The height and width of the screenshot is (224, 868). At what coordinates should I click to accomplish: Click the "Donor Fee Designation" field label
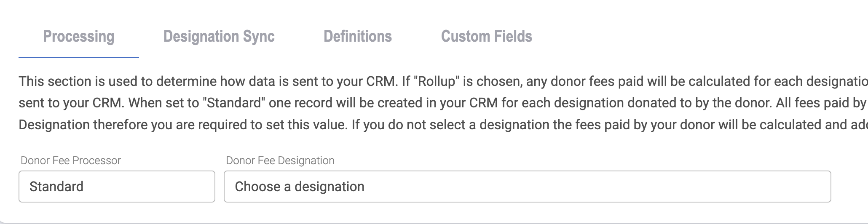click(280, 160)
